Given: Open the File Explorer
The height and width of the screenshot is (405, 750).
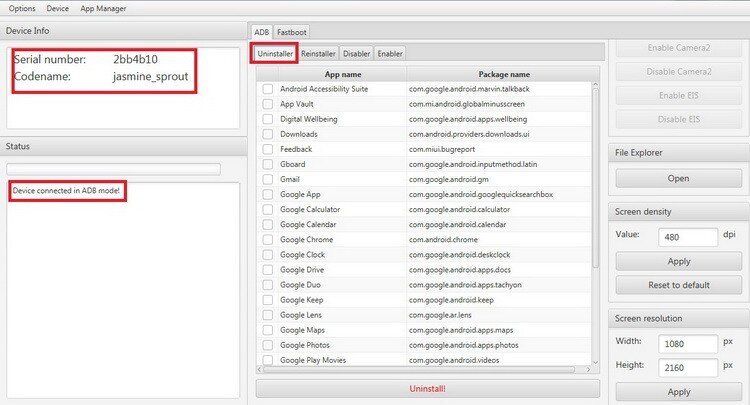Looking at the screenshot, I should [679, 178].
